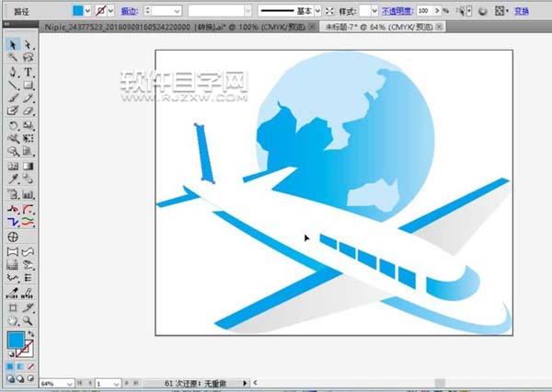Switch fill mode to Color
552x392 pixels.
[x=10, y=366]
